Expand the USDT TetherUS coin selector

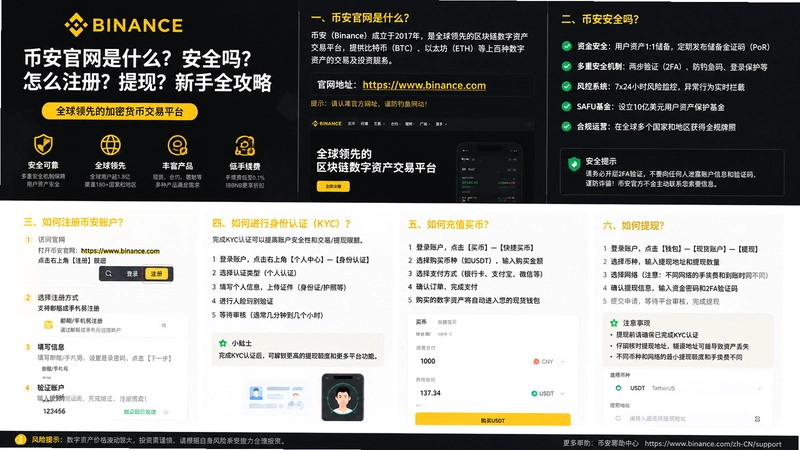pos(688,388)
